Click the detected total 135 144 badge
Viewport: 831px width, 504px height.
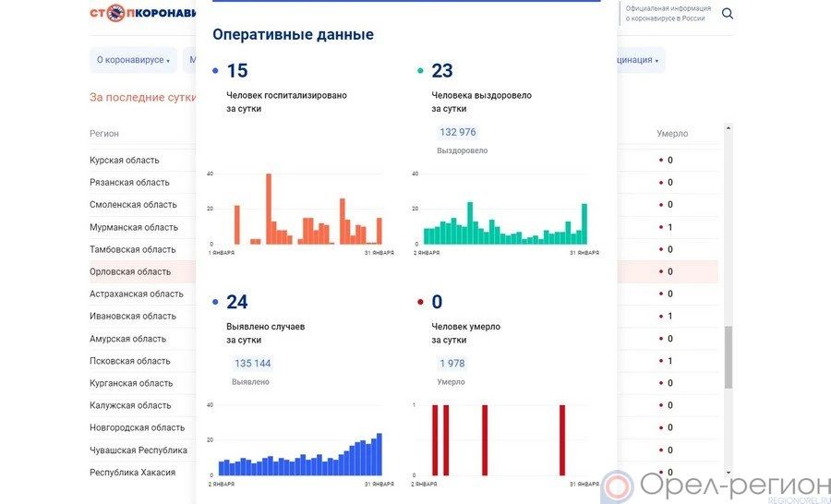(252, 364)
